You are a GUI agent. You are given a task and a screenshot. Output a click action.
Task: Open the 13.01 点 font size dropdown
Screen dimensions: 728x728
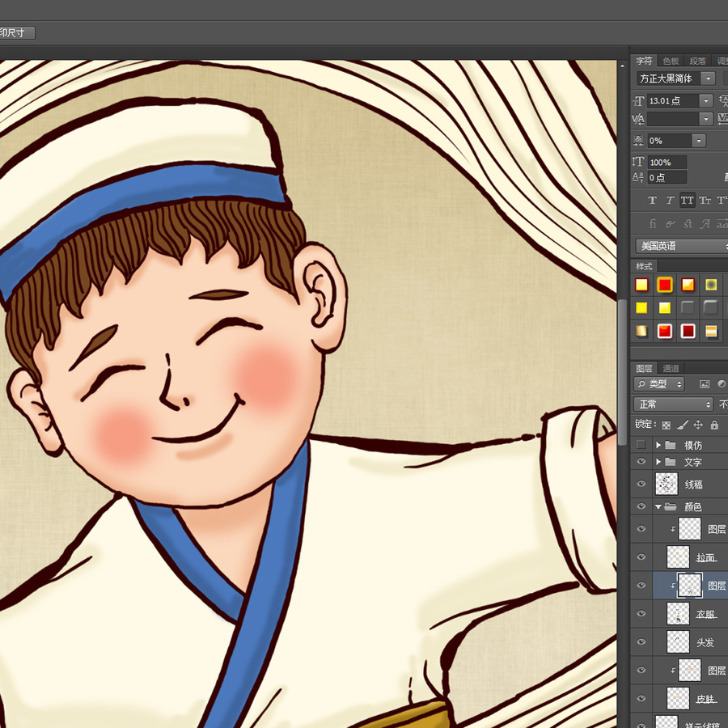[x=705, y=101]
